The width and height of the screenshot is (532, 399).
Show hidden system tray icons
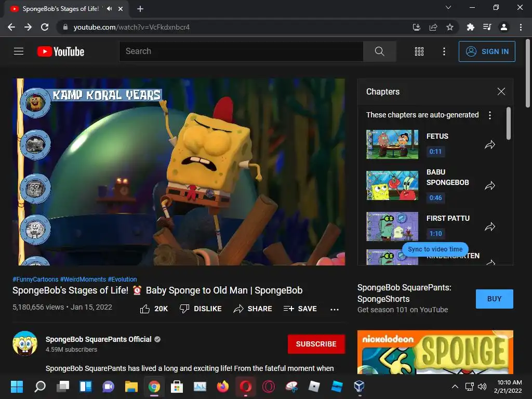(455, 387)
